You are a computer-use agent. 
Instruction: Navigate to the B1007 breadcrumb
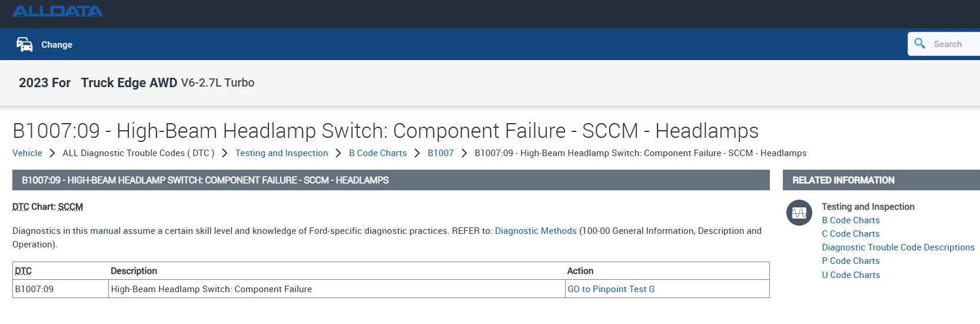point(440,153)
